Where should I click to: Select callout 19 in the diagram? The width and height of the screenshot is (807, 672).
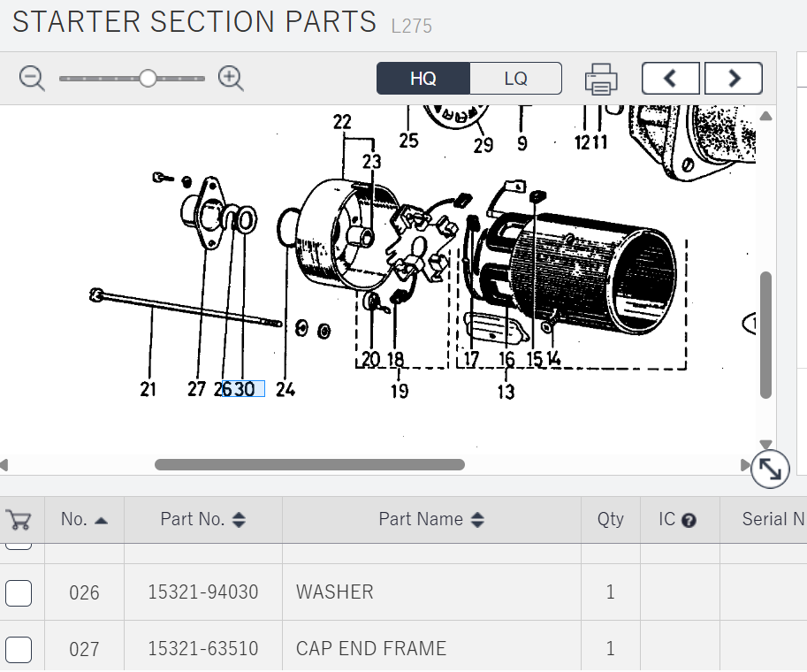click(400, 391)
